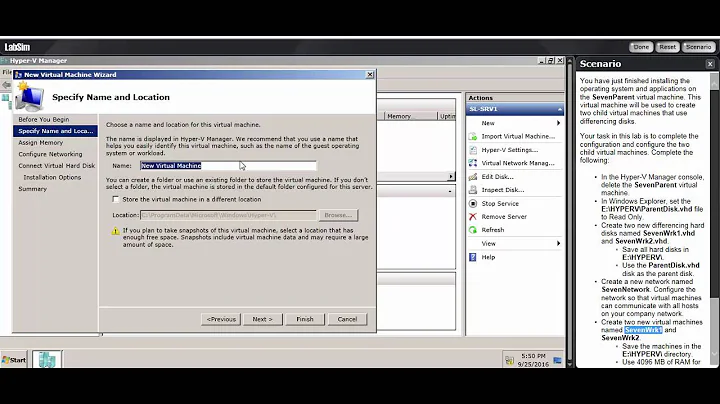Click the virtual machine Name field
The image size is (720, 404).
[228, 166]
